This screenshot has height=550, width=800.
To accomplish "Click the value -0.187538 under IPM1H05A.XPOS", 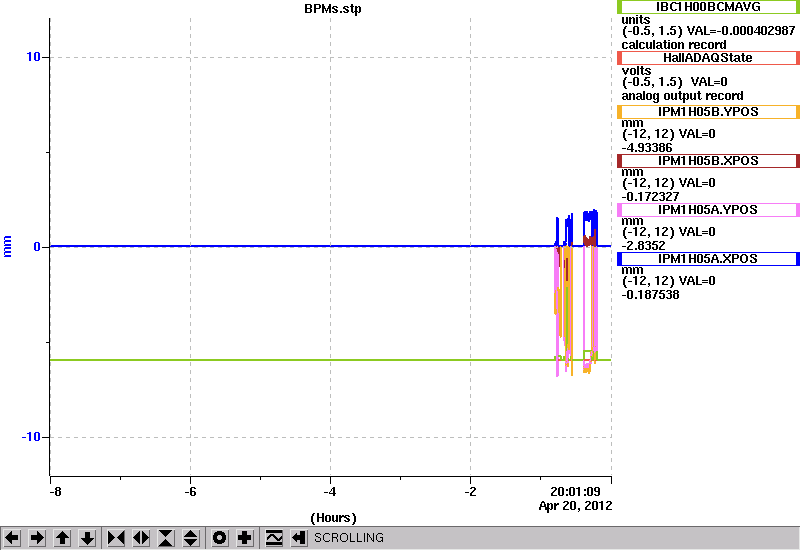I will [650, 295].
